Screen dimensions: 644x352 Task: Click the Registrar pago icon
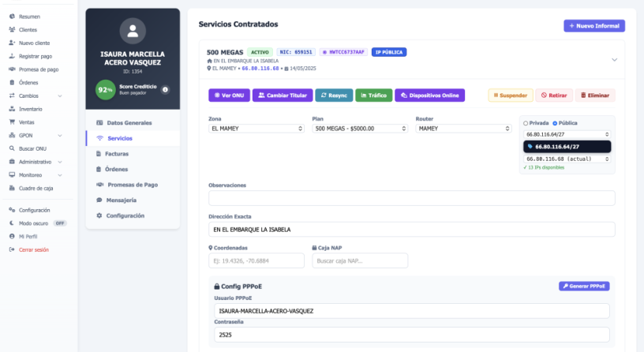tap(12, 56)
